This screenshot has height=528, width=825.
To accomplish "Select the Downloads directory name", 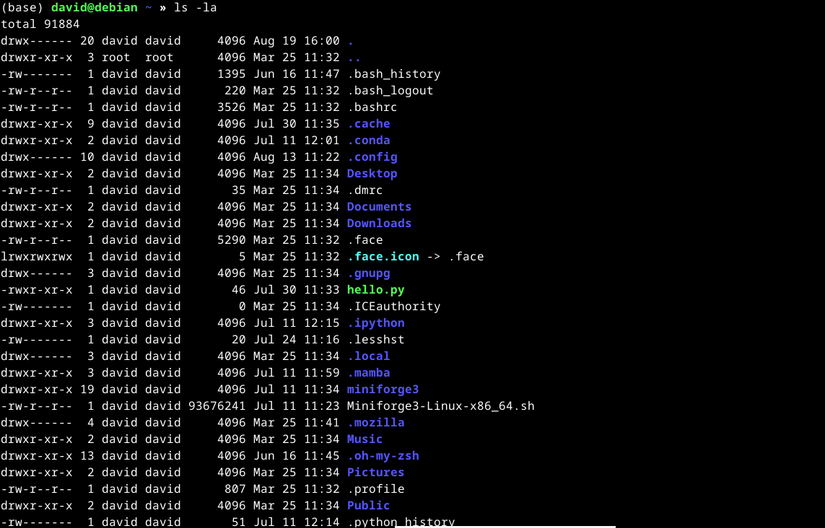I will point(379,224).
